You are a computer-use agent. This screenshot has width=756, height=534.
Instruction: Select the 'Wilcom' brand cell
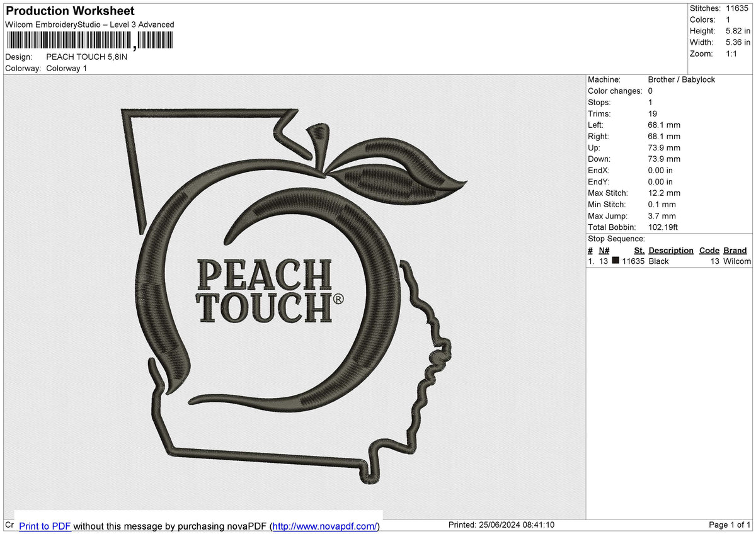click(737, 261)
